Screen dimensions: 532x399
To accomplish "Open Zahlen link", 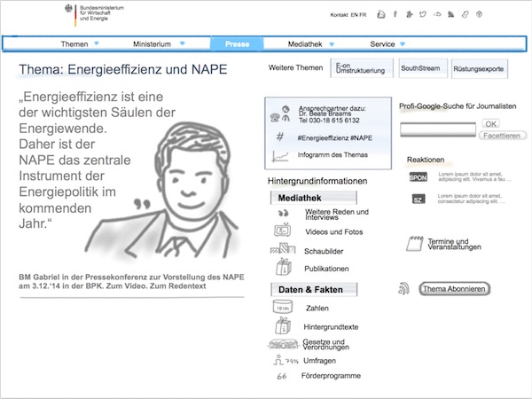I will (x=317, y=308).
